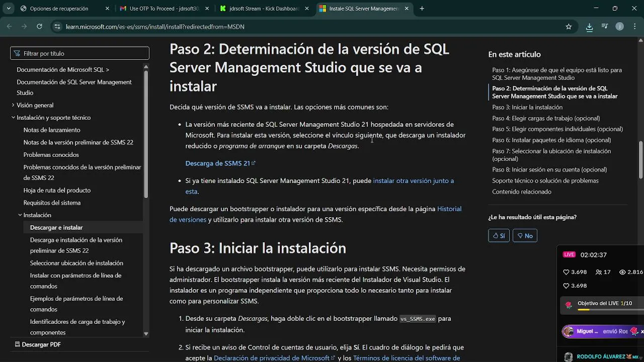Image resolution: width=644 pixels, height=362 pixels.
Task: Open the browser profile icon
Action: click(x=620, y=27)
